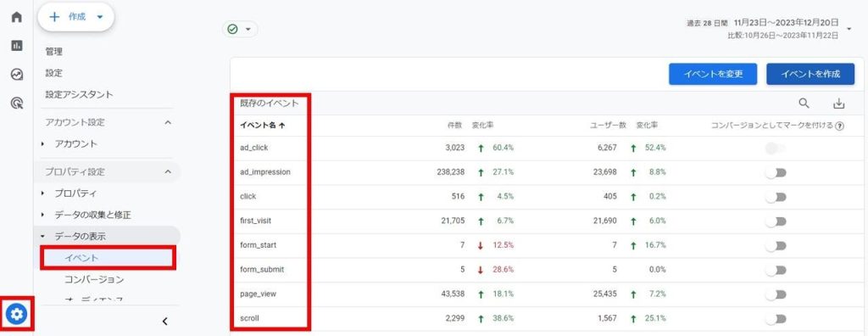868x336 pixels.
Task: Mark page_view as a conversion
Action: coord(776,294)
